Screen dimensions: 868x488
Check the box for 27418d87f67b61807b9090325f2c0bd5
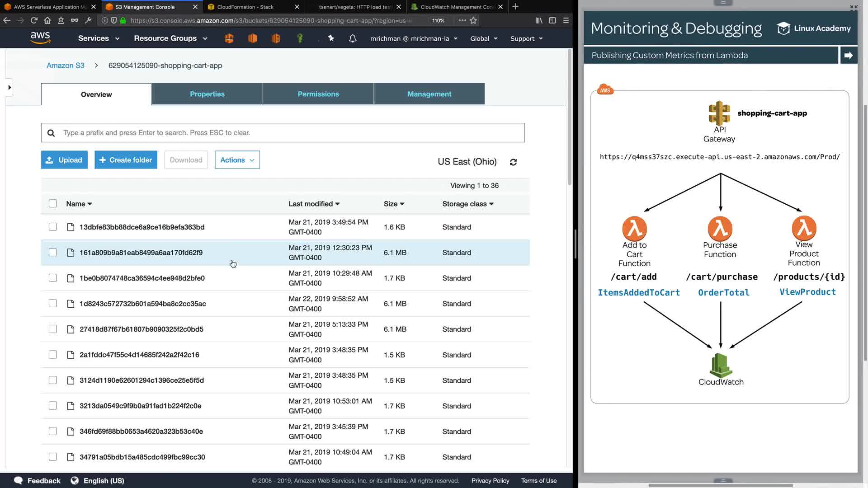pos(53,329)
